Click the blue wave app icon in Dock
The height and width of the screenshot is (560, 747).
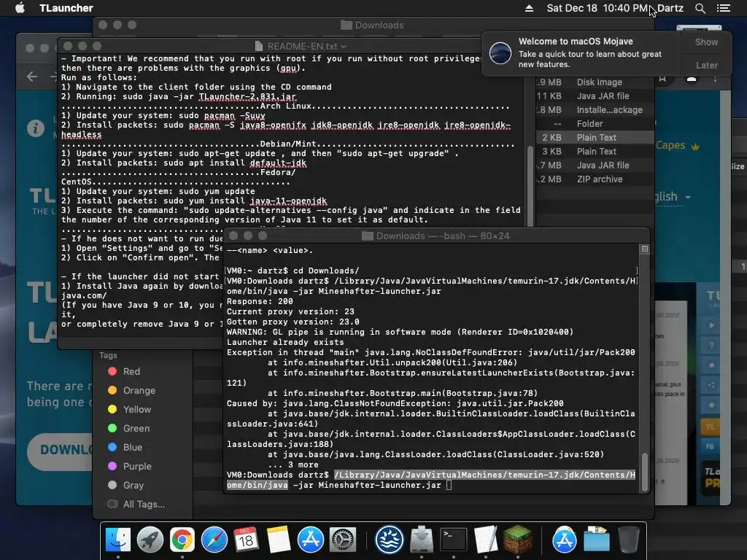coord(390,540)
